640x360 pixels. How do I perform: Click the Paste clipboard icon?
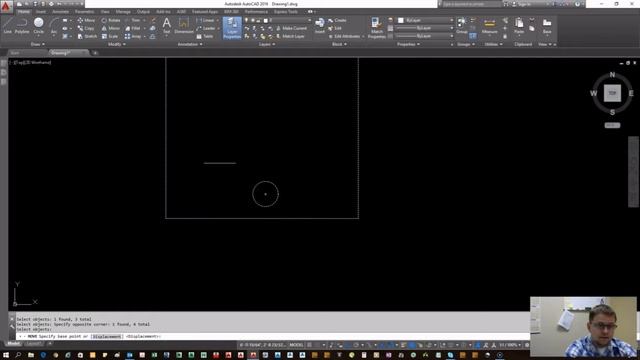(x=519, y=25)
